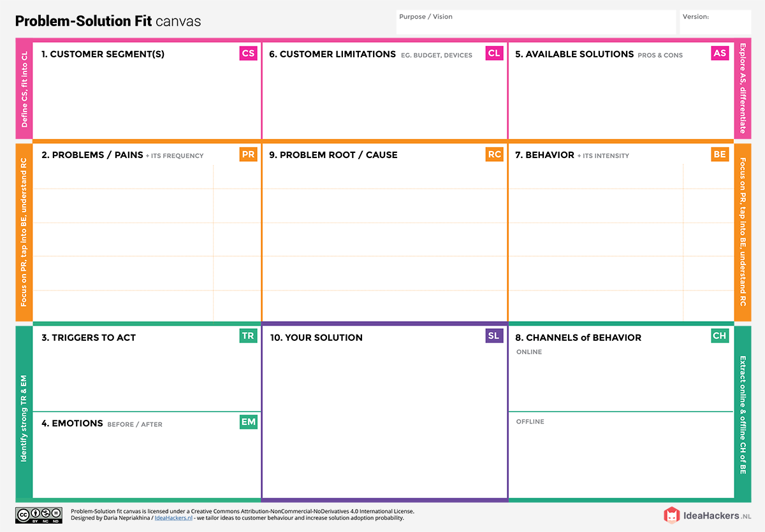The width and height of the screenshot is (765, 532).
Task: Click the Version field
Action: 715,22
